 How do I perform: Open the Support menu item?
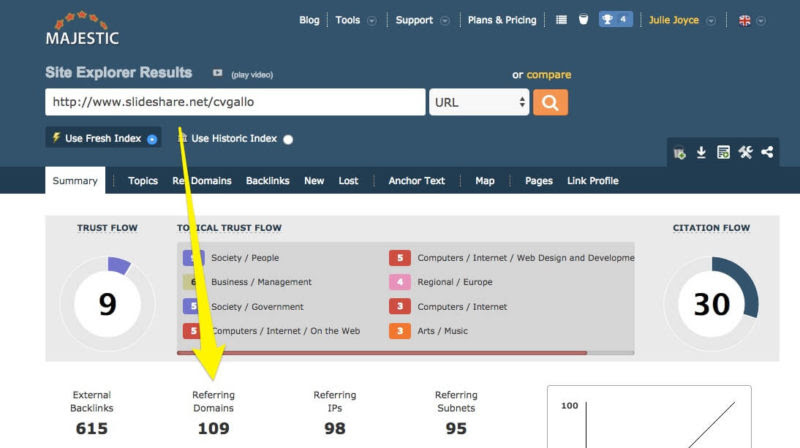click(414, 20)
